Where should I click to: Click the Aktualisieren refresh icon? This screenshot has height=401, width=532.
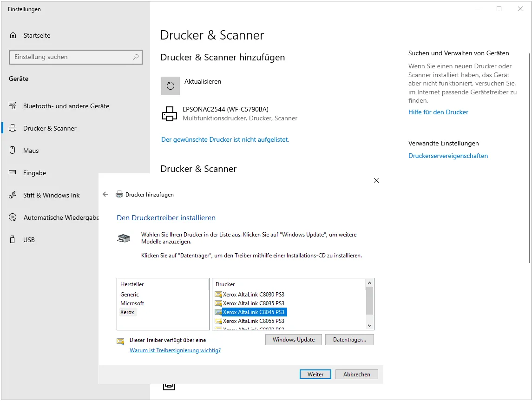(171, 86)
